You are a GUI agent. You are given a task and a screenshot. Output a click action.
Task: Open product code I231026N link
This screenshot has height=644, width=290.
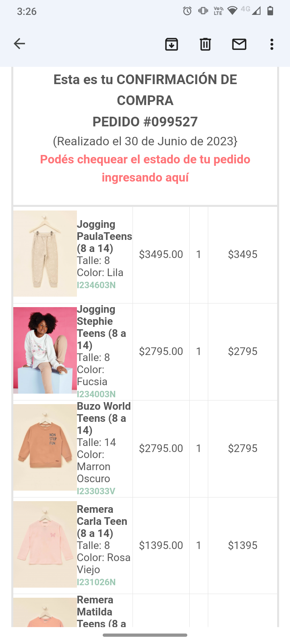[x=96, y=582]
